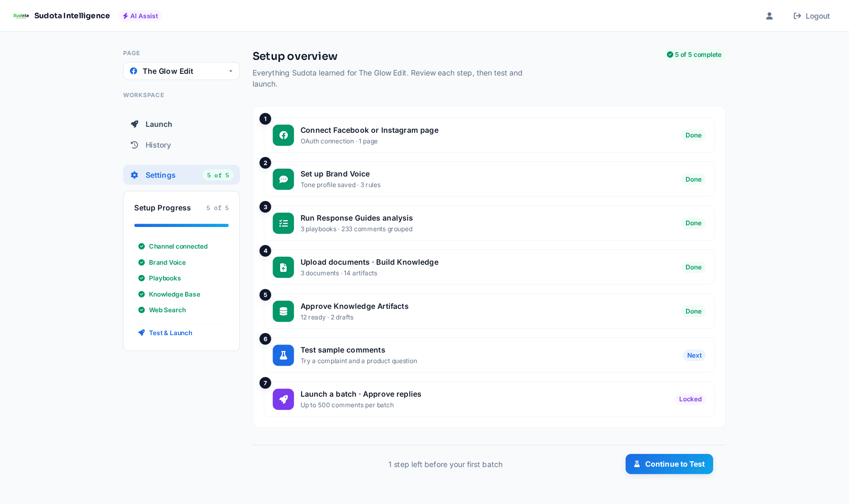Log out with the Logout link
The width and height of the screenshot is (849, 504).
coord(811,16)
